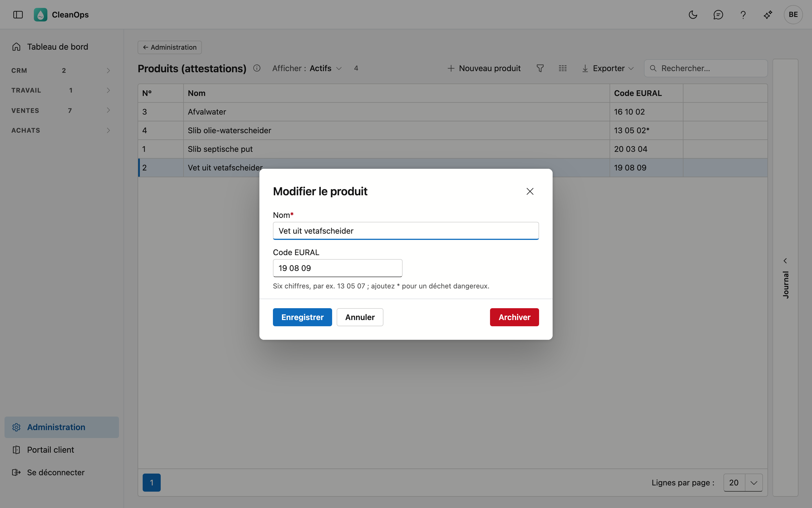Select page 1 in pagination
The width and height of the screenshot is (812, 508).
coord(152,483)
